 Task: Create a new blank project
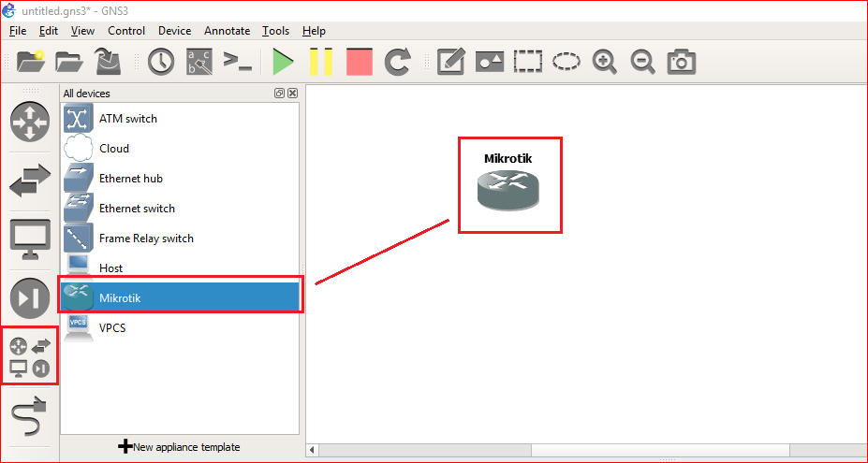(x=31, y=62)
